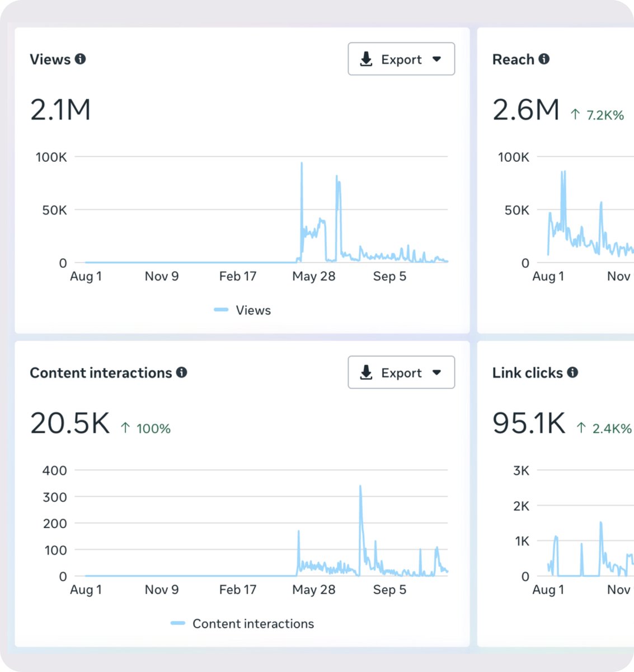Viewport: 634px width, 672px height.
Task: Click download icon in Views Export button
Action: pyautogui.click(x=366, y=59)
